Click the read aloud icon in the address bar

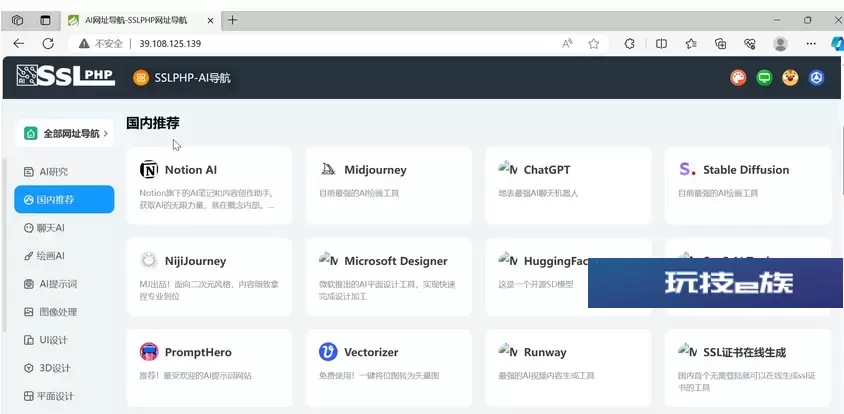tap(567, 44)
